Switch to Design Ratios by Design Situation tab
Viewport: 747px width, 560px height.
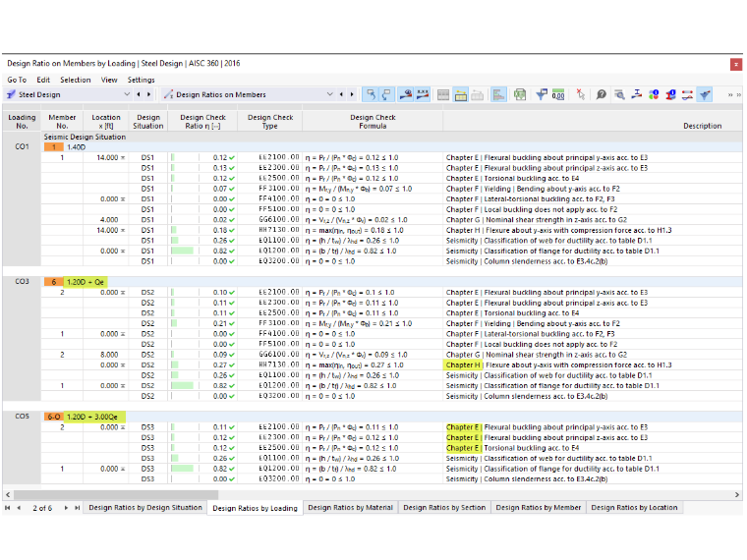145,508
